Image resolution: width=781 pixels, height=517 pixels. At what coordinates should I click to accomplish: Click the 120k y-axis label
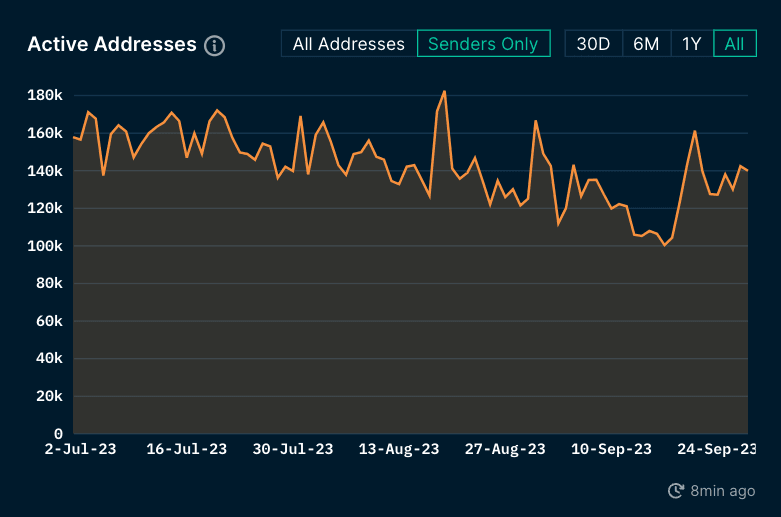click(45, 208)
